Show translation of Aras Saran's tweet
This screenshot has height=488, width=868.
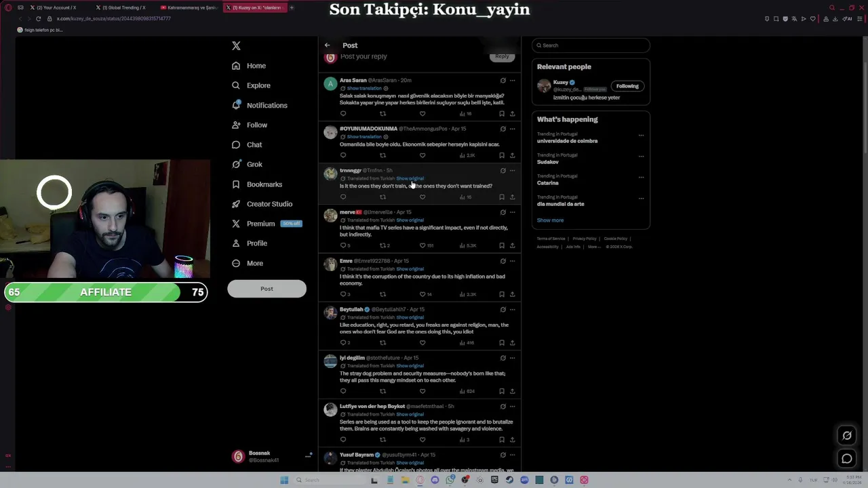[364, 89]
